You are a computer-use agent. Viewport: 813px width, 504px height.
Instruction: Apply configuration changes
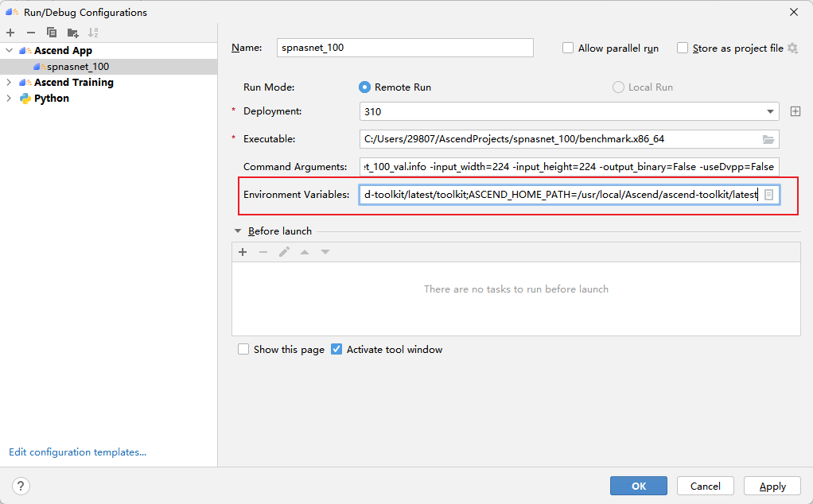coord(772,486)
